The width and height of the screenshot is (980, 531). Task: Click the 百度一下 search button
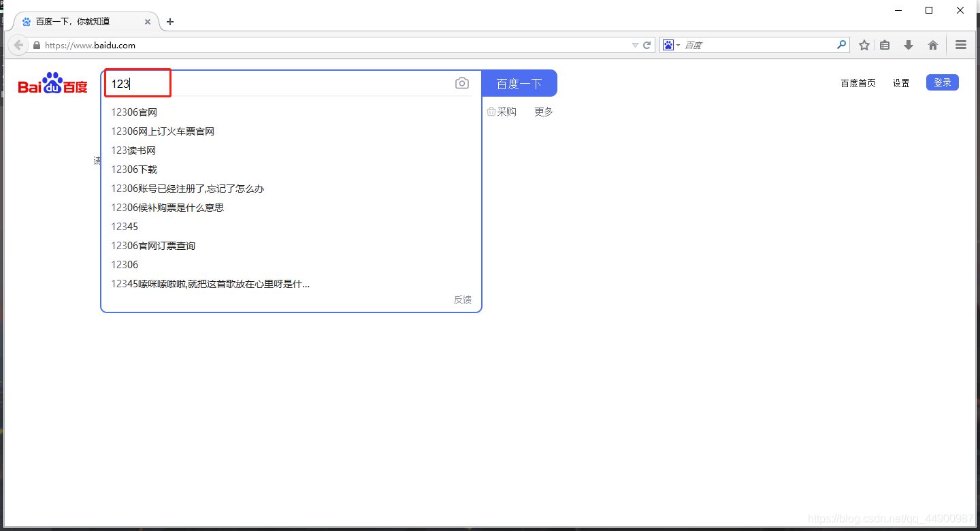519,84
